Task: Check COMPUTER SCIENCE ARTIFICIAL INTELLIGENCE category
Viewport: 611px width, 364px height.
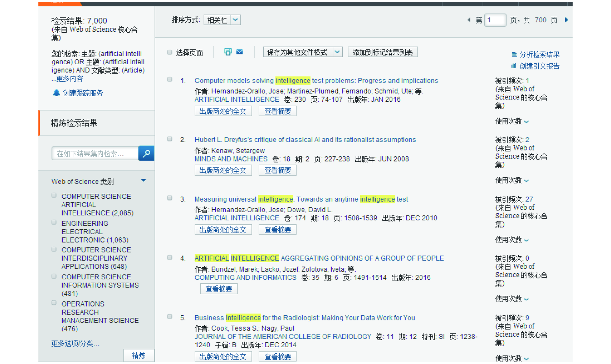Action: pyautogui.click(x=54, y=195)
